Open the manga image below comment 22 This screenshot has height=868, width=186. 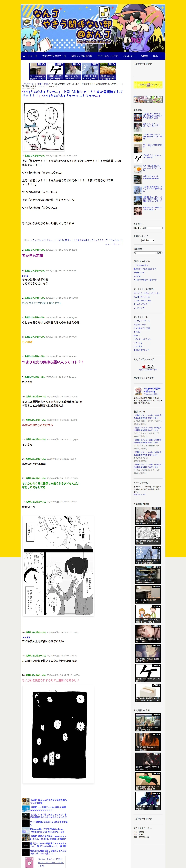click(58, 566)
